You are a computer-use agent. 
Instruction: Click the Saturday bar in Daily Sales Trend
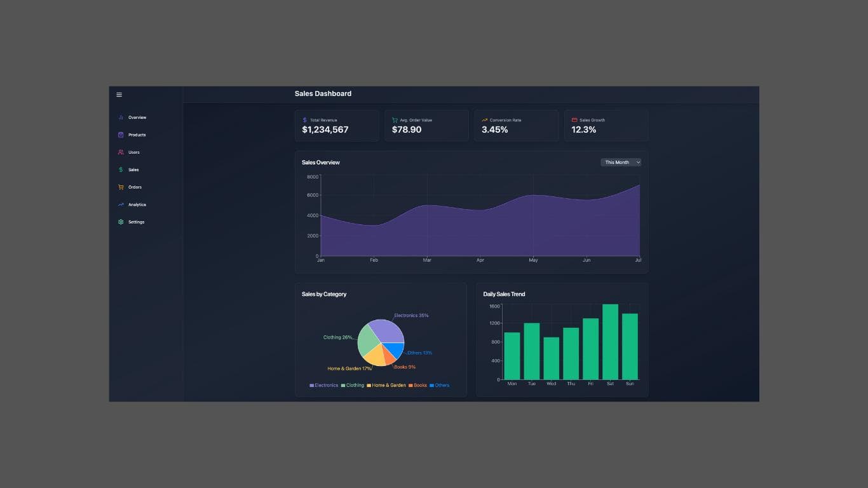[x=609, y=341]
